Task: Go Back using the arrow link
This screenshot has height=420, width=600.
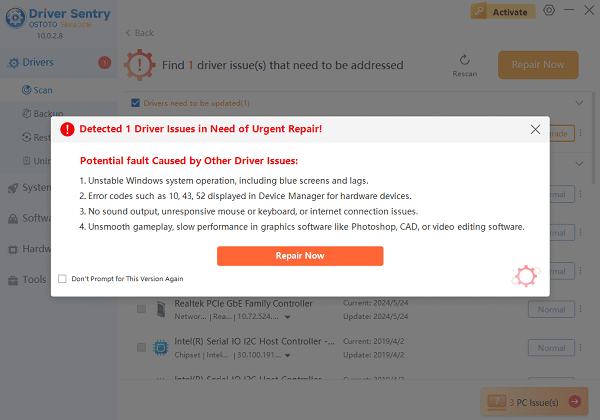Action: click(x=140, y=33)
